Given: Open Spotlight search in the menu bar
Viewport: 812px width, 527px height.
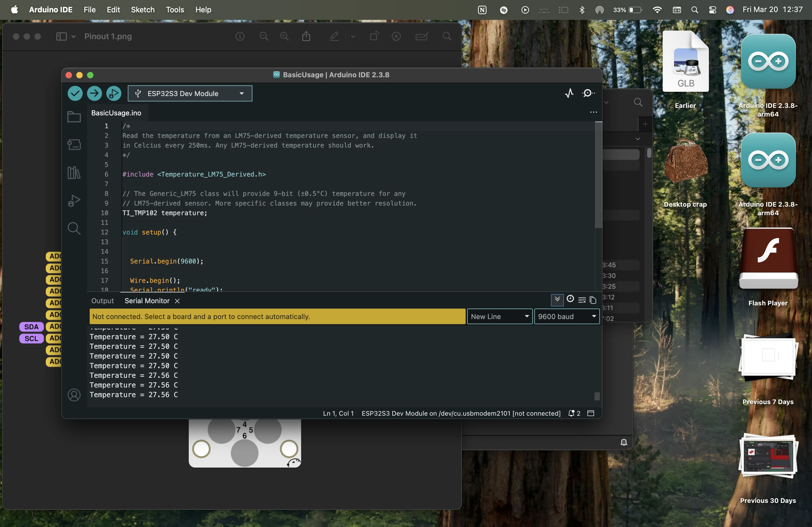Looking at the screenshot, I should tap(695, 10).
